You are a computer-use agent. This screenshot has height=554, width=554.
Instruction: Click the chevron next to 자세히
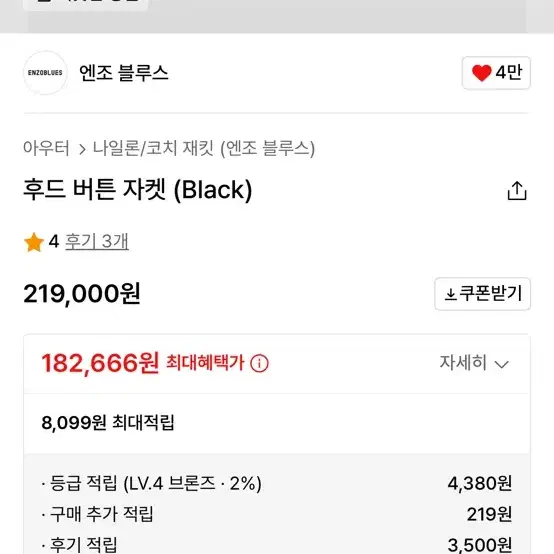pyautogui.click(x=501, y=364)
